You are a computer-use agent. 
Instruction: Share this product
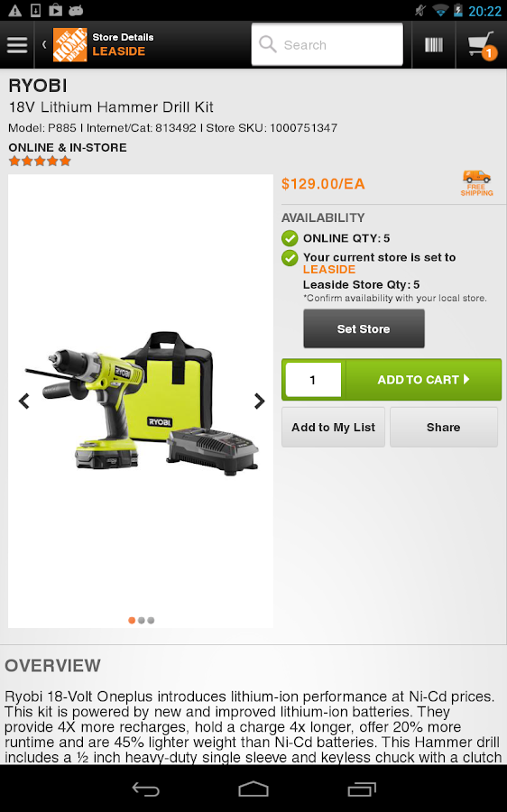pyautogui.click(x=443, y=428)
